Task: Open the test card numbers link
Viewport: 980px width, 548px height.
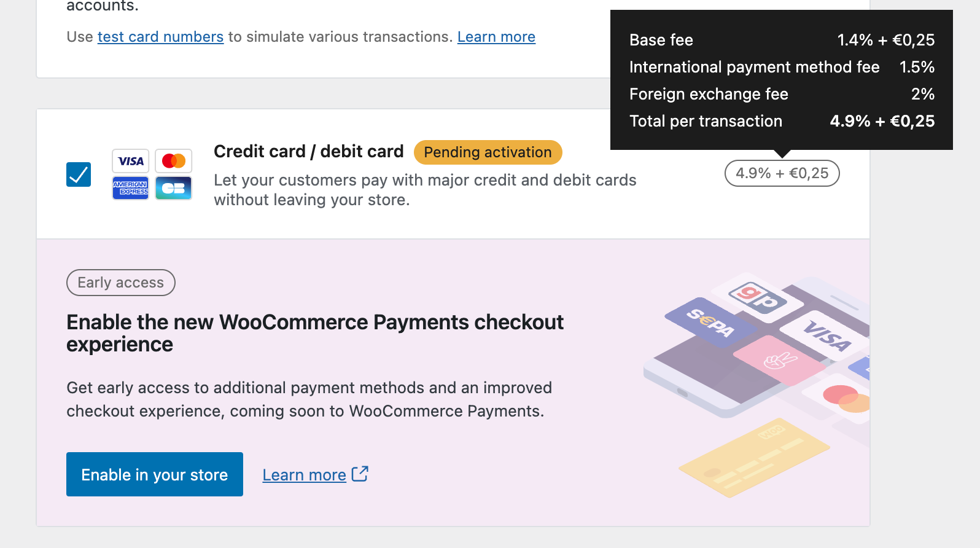Action: pos(160,37)
